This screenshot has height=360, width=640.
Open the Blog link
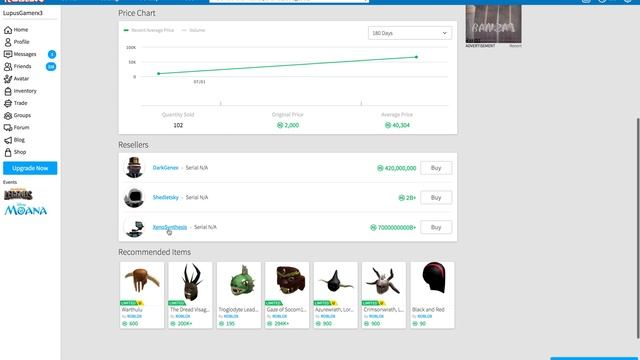click(x=15, y=140)
